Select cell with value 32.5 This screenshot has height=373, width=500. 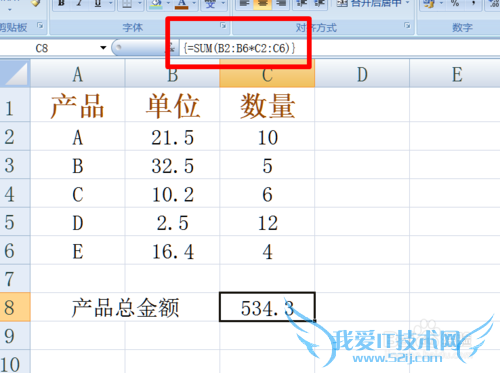pyautogui.click(x=172, y=165)
